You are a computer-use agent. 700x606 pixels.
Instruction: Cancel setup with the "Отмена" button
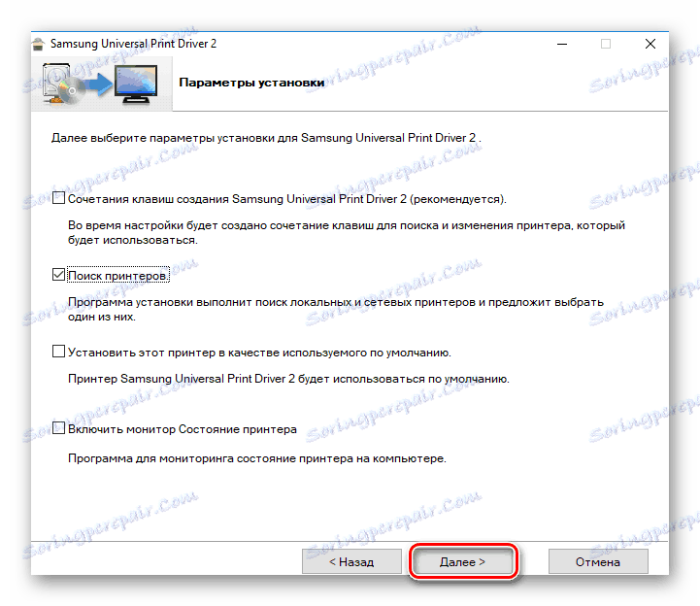pos(598,561)
